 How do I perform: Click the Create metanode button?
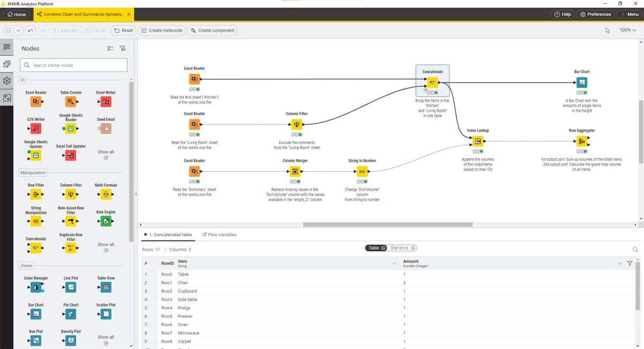(x=162, y=30)
